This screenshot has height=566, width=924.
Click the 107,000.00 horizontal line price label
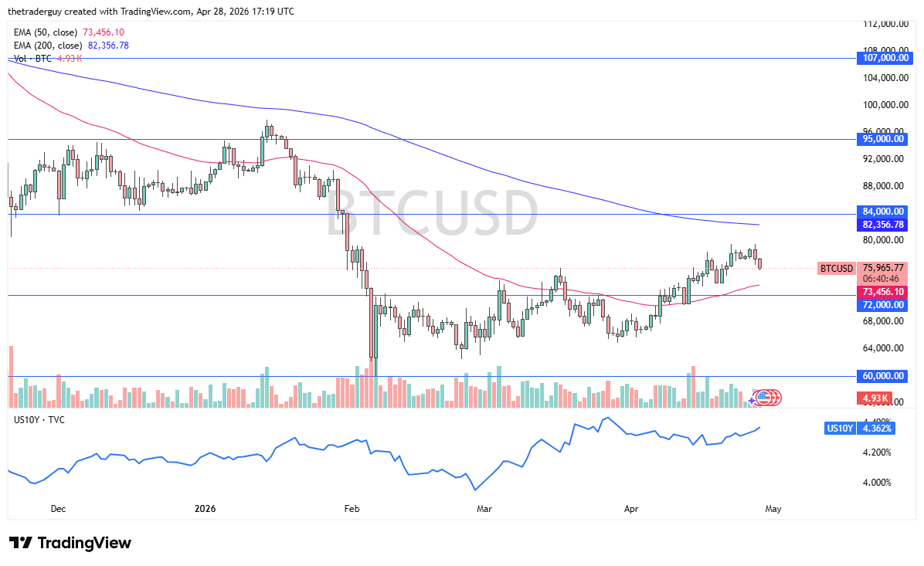pyautogui.click(x=885, y=58)
